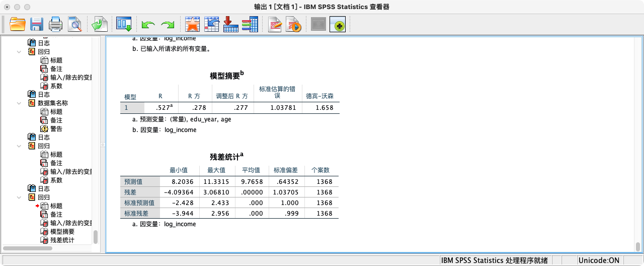
Task: Select the 输入/除去的变量 item directly above 模型摘要
Action: coord(70,223)
